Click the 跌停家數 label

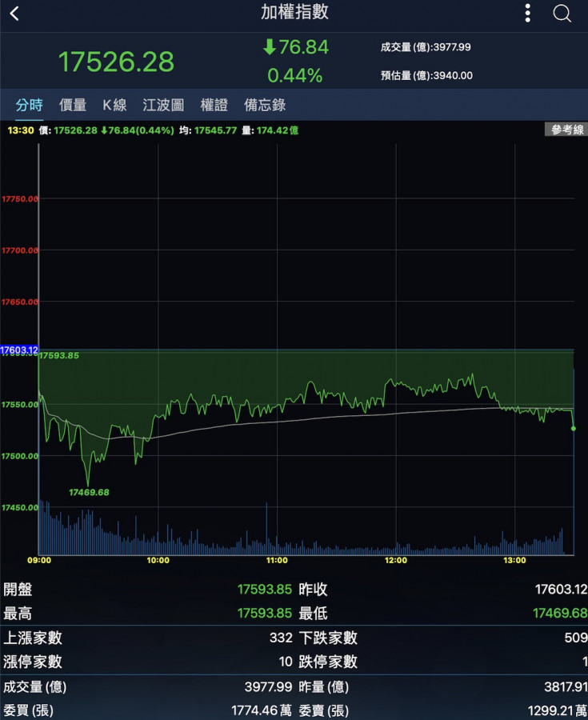(328, 662)
